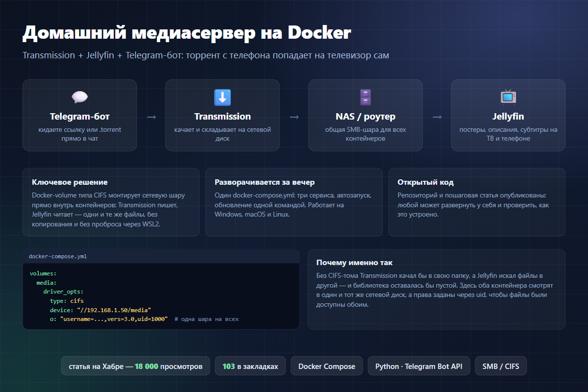Click the code comment одна шара на всех
588x392 pixels.
pos(207,319)
